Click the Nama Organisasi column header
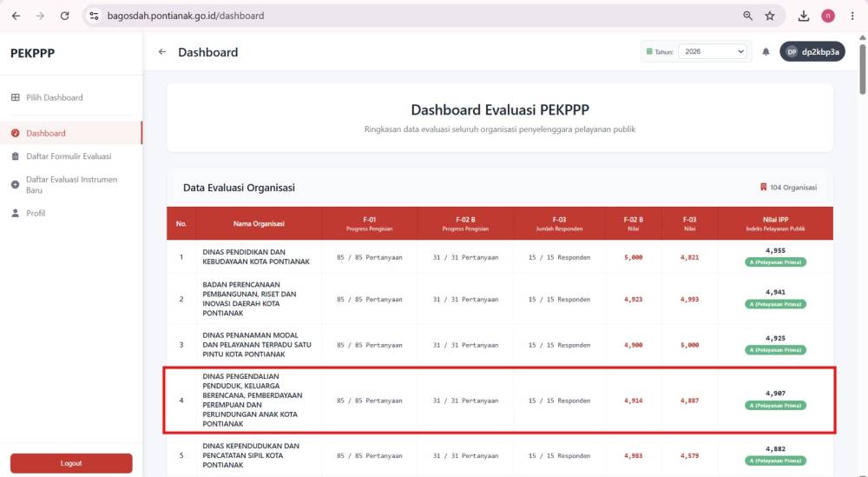Viewport: 868px width, 477px height. pos(259,224)
